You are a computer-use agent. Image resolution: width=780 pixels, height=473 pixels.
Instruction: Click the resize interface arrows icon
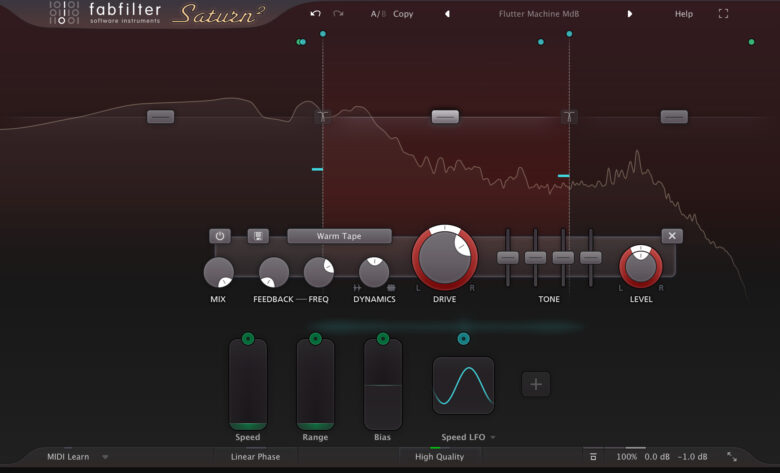(732, 456)
